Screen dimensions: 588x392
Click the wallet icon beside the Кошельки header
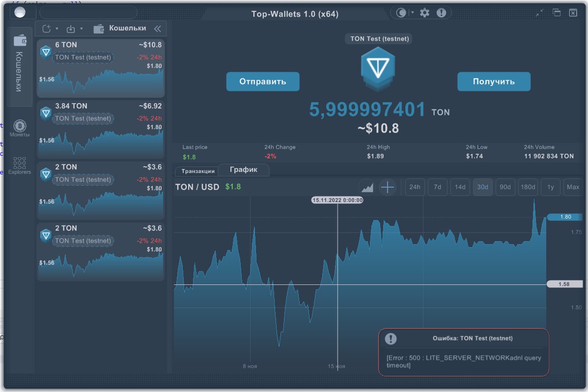(99, 28)
